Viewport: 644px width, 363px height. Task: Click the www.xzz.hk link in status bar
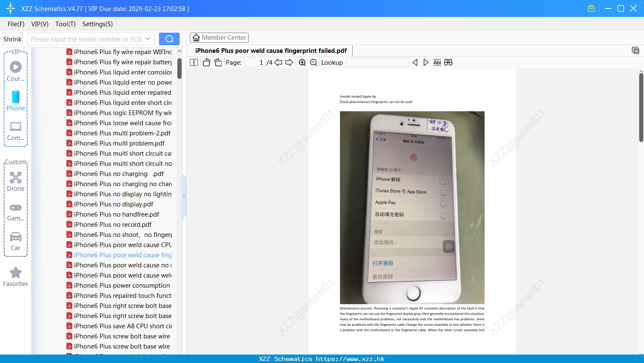(350, 359)
